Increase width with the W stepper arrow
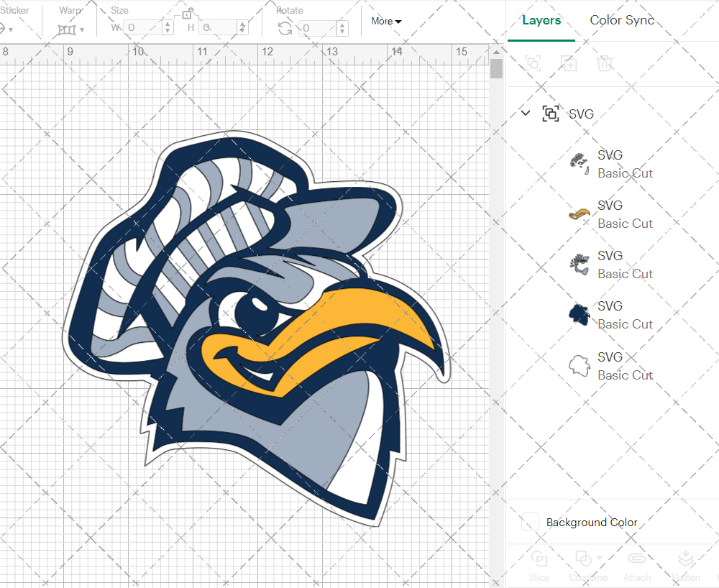This screenshot has height=588, width=719. (x=168, y=24)
